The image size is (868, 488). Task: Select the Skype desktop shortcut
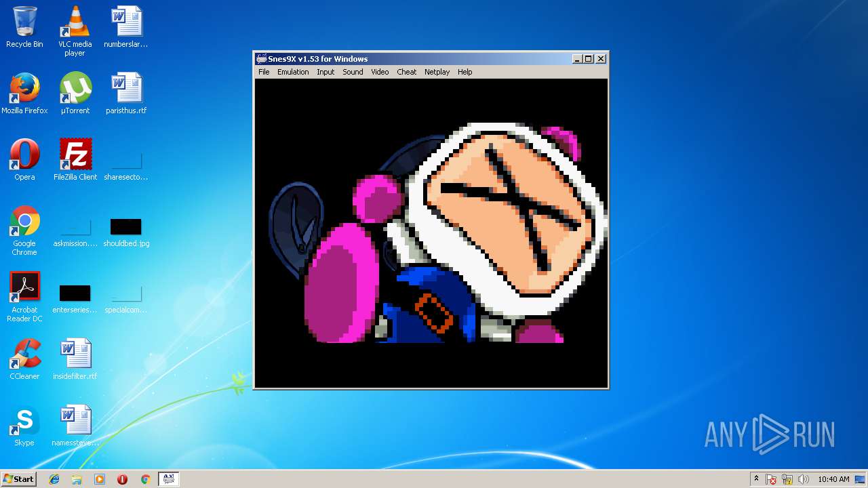click(x=24, y=426)
